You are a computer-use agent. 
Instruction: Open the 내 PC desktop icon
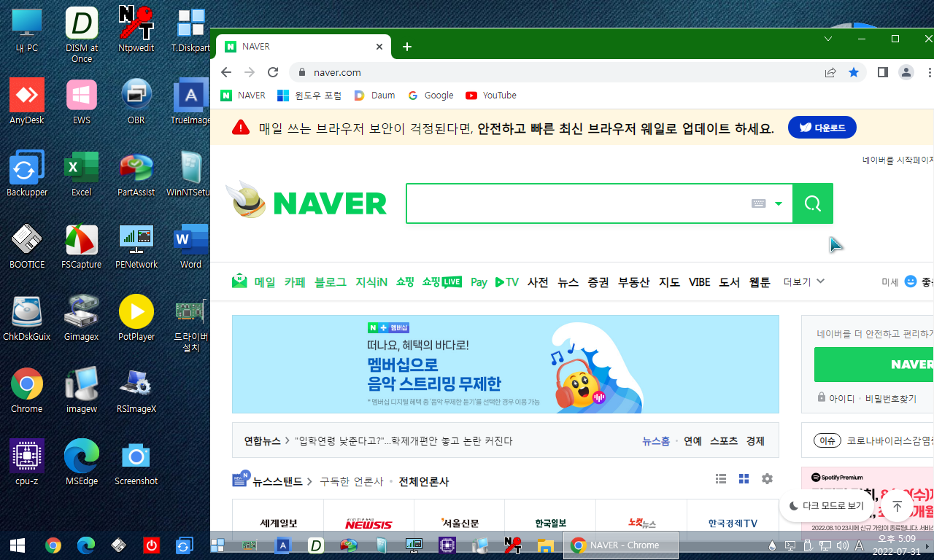[27, 28]
